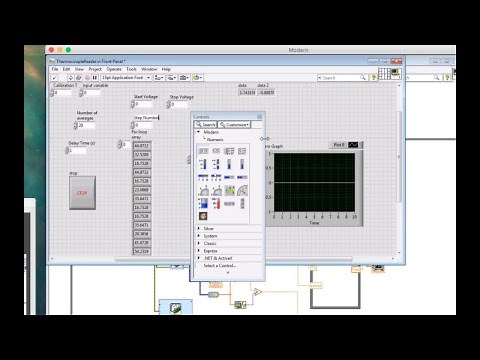The height and width of the screenshot is (360, 480).
Task: Select Horizontal Fill Slide palette icon
Action: (203, 177)
